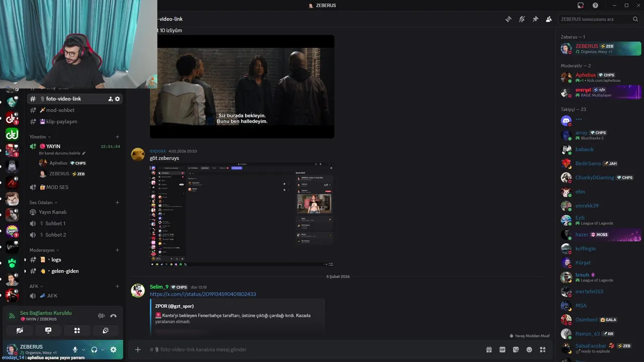
Task: Open the gelen-giden channel
Action: [x=74, y=271]
